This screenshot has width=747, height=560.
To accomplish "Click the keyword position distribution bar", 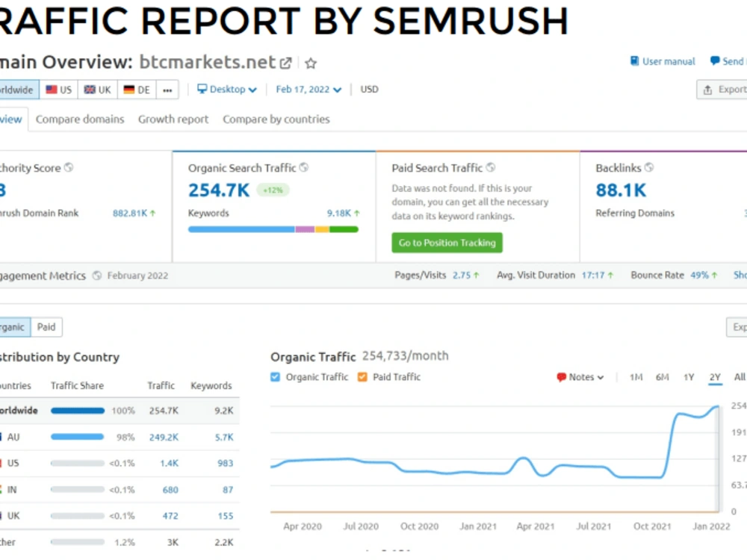I will pos(273,229).
